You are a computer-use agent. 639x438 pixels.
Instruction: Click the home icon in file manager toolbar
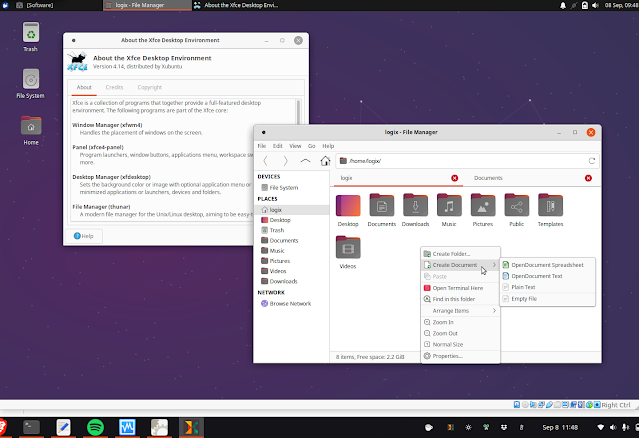tap(325, 160)
